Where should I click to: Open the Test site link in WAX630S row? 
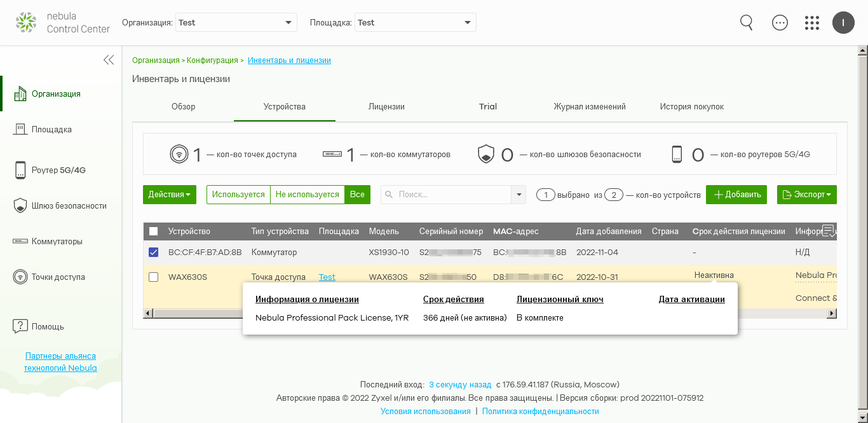[327, 277]
